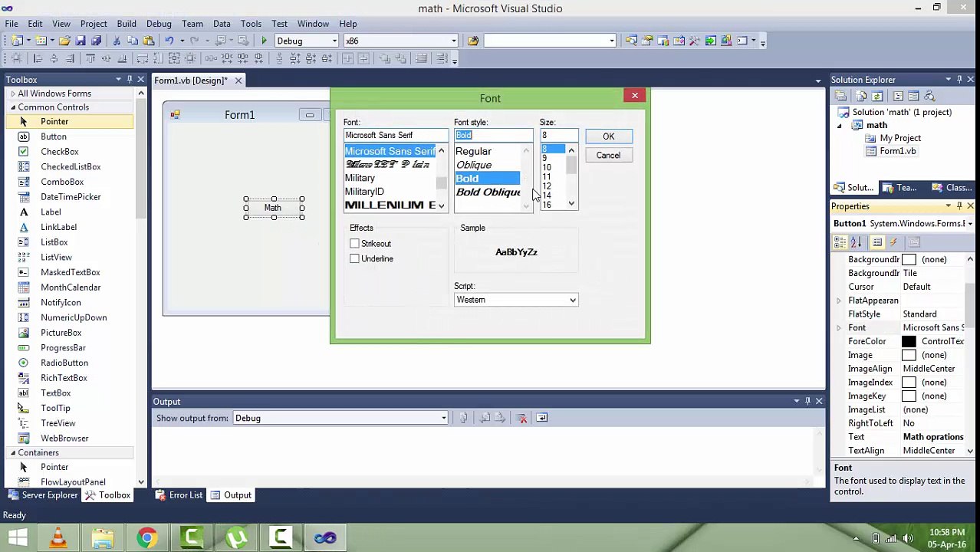Pin the Toolbox panel with auto-hide icon
Screen dimensions: 980x552
pyautogui.click(x=130, y=80)
